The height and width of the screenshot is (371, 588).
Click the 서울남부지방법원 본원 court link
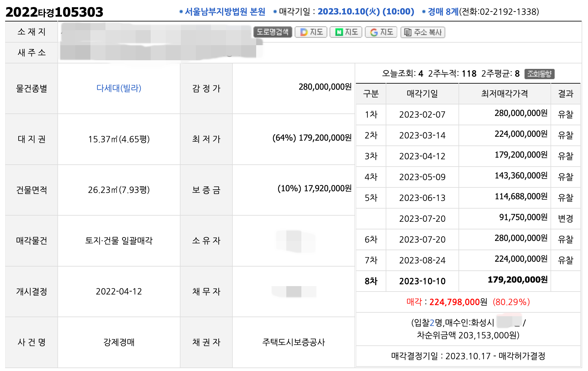click(225, 12)
